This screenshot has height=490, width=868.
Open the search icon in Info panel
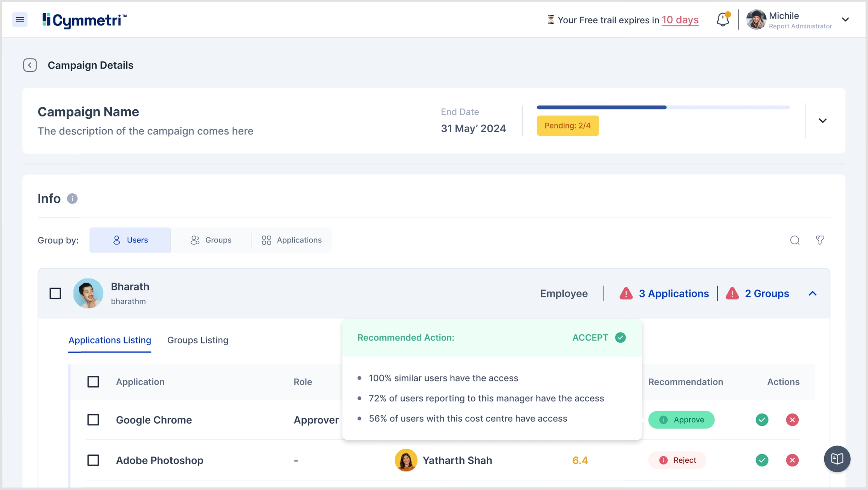tap(795, 240)
